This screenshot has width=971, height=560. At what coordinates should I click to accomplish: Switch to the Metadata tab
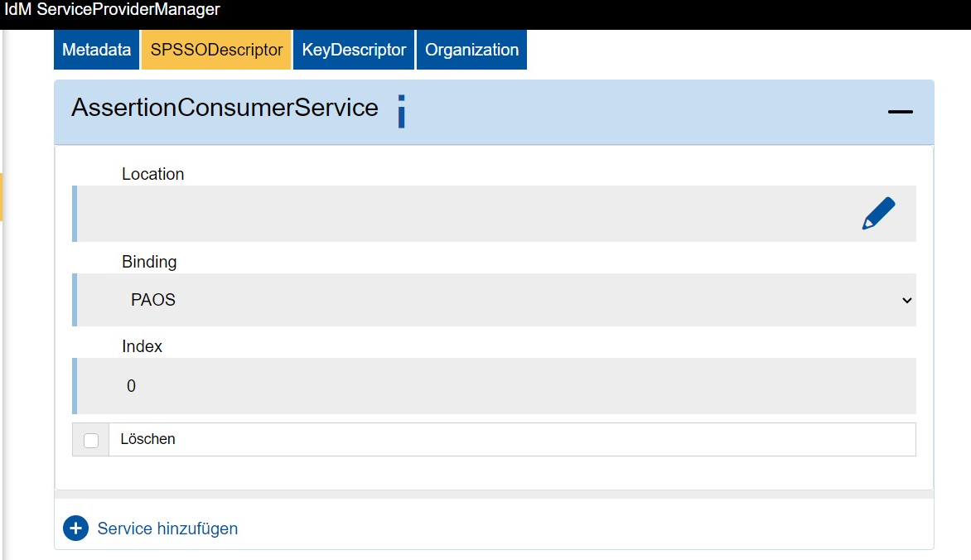(x=95, y=50)
